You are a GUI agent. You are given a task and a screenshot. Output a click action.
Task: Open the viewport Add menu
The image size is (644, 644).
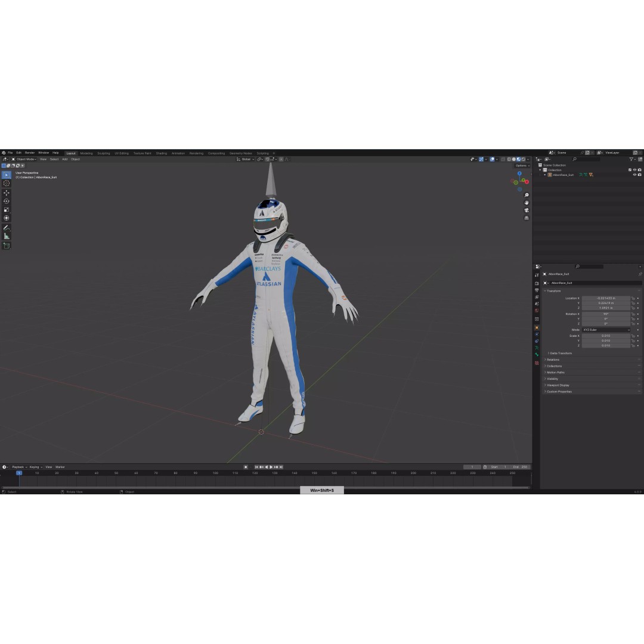pos(64,159)
